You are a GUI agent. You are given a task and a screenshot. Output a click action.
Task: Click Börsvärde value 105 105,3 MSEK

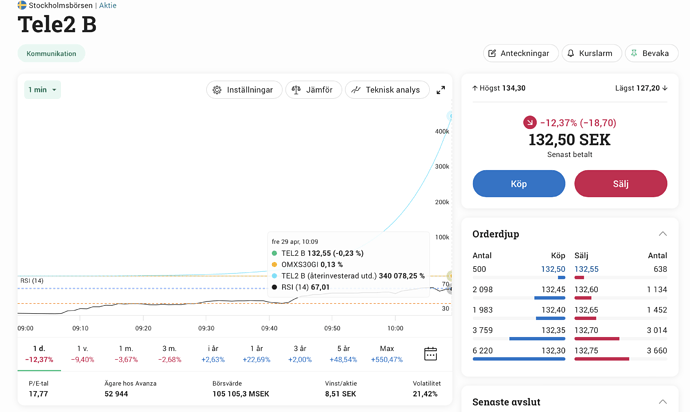point(241,394)
